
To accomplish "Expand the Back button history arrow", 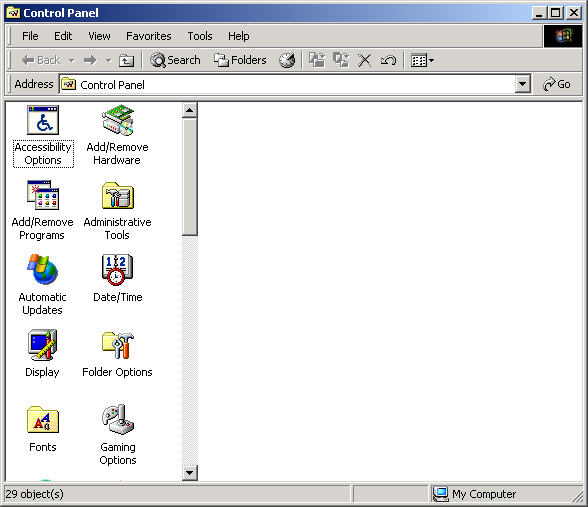I will [71, 60].
